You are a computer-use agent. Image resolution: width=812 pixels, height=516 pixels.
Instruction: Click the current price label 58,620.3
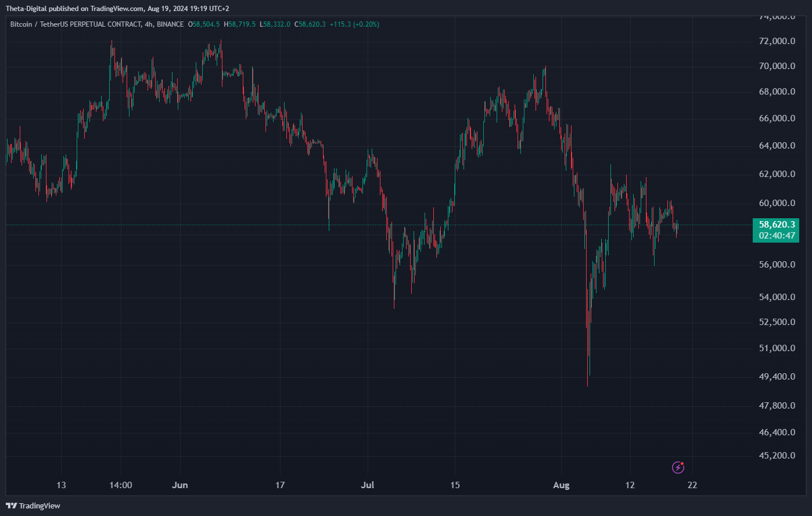775,224
